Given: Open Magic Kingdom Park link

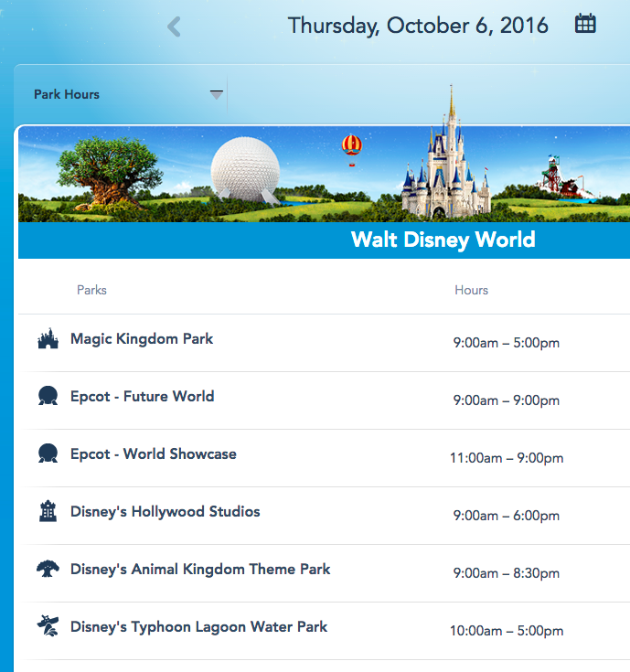Looking at the screenshot, I should pyautogui.click(x=142, y=339).
